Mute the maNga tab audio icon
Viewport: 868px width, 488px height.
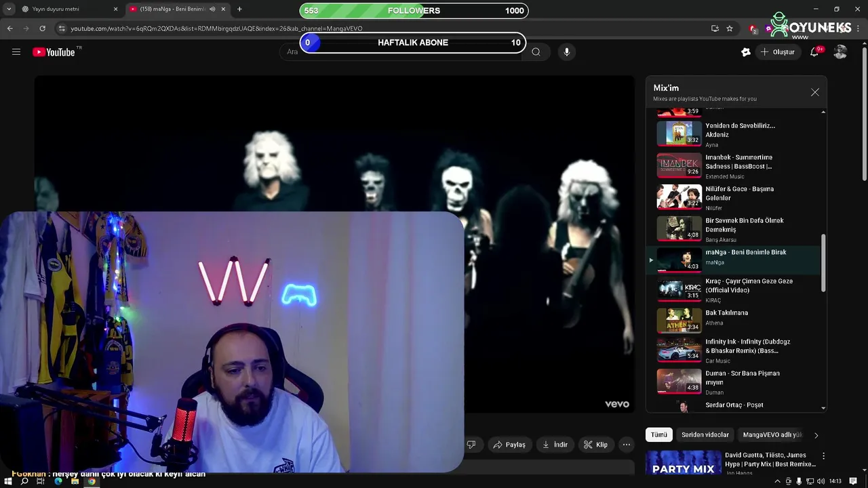(x=212, y=9)
